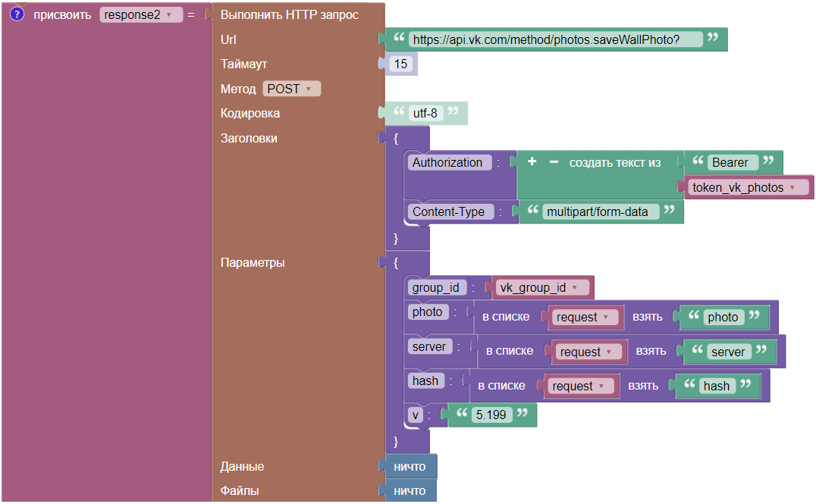Edit the timeout value 15

[401, 64]
